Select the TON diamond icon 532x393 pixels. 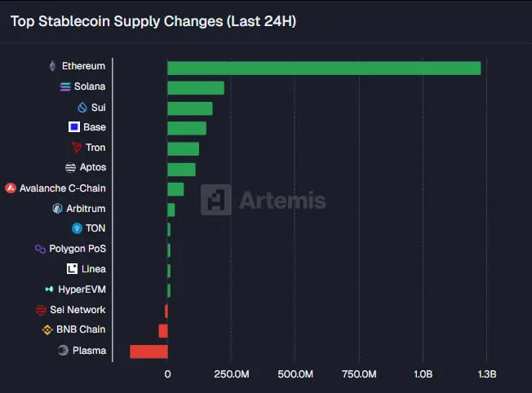point(77,228)
